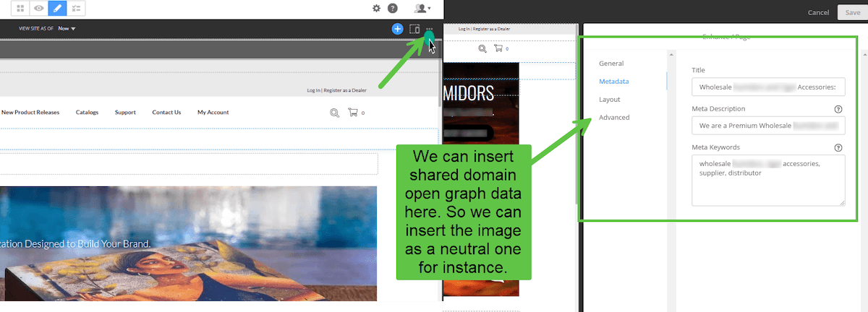The height and width of the screenshot is (312, 868).
Task: Open the Meta Description help icon
Action: pos(838,109)
